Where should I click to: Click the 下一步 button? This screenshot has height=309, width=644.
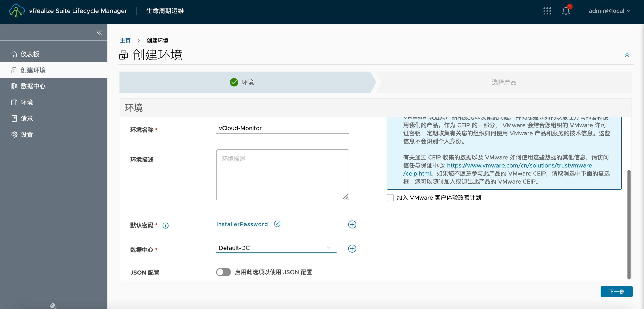click(x=616, y=292)
